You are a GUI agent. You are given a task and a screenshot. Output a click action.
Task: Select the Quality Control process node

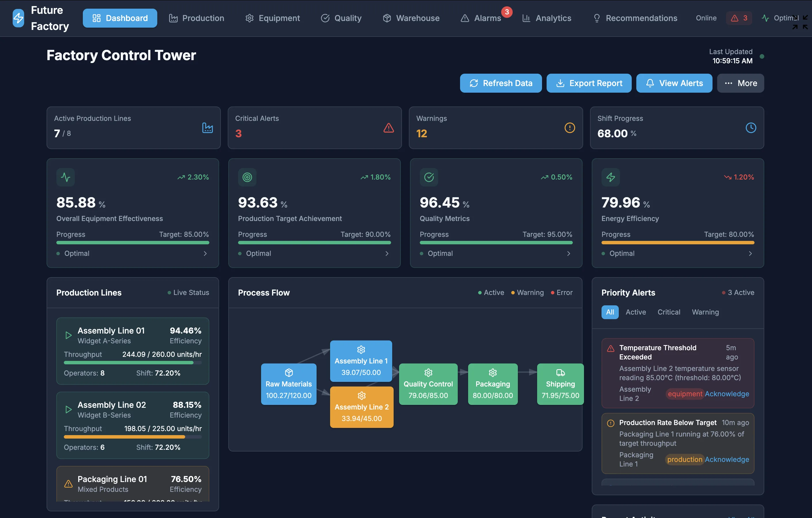(428, 384)
